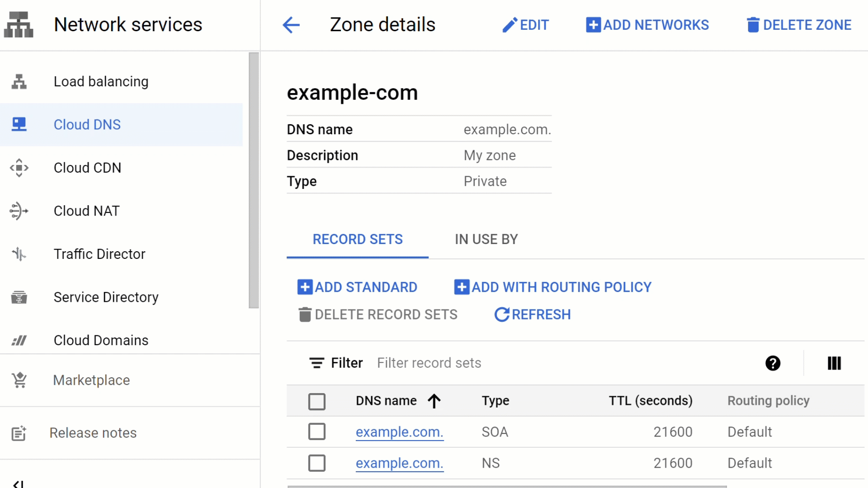The image size is (868, 488).
Task: Click the SOA type cell
Action: coord(495,432)
